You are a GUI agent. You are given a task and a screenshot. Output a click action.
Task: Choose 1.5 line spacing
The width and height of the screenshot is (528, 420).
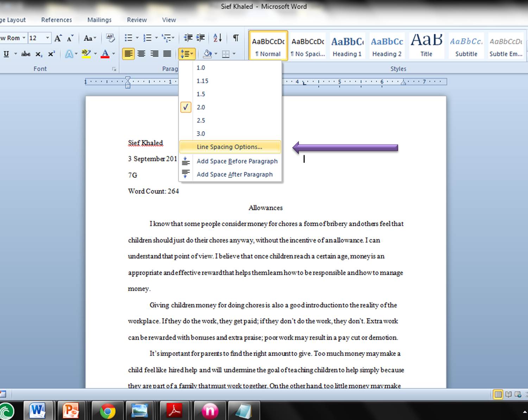[230, 94]
